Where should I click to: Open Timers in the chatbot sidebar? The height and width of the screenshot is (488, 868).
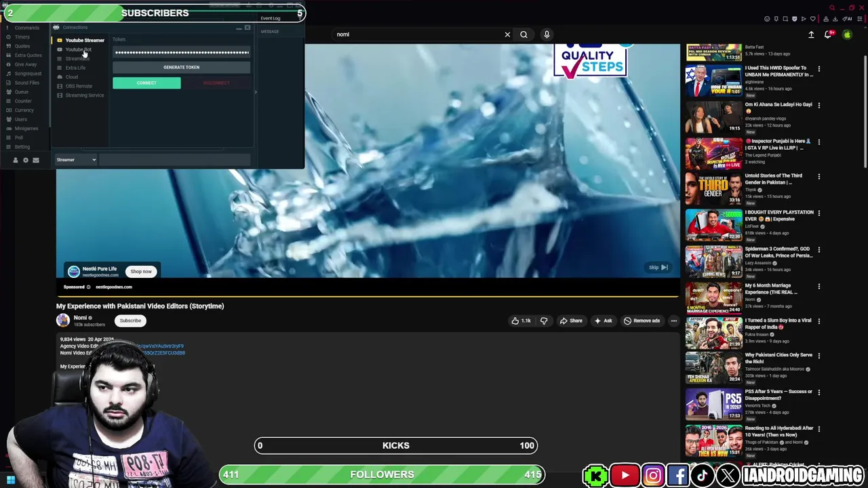tap(22, 37)
